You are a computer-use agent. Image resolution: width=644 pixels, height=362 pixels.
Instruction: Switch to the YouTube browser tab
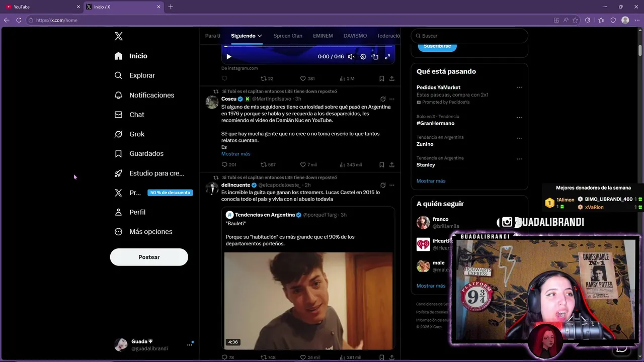click(42, 7)
